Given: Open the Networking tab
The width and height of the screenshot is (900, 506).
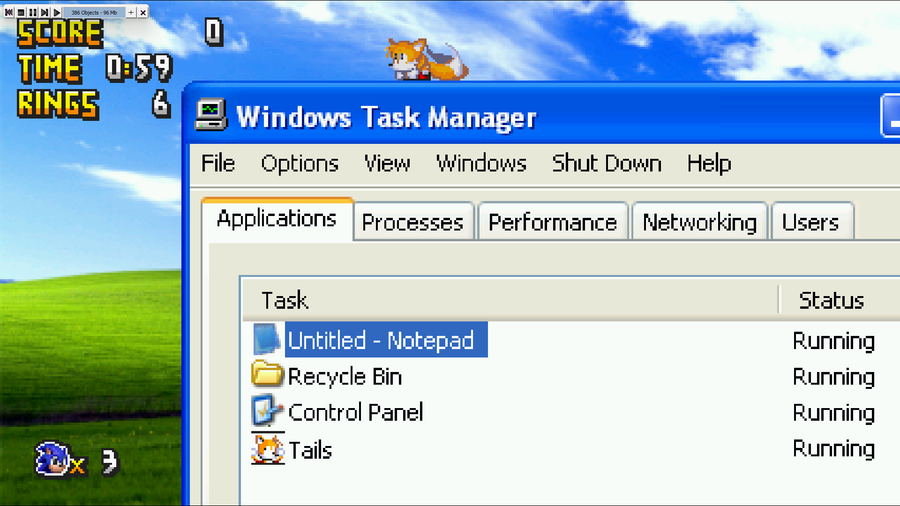Looking at the screenshot, I should [x=699, y=221].
